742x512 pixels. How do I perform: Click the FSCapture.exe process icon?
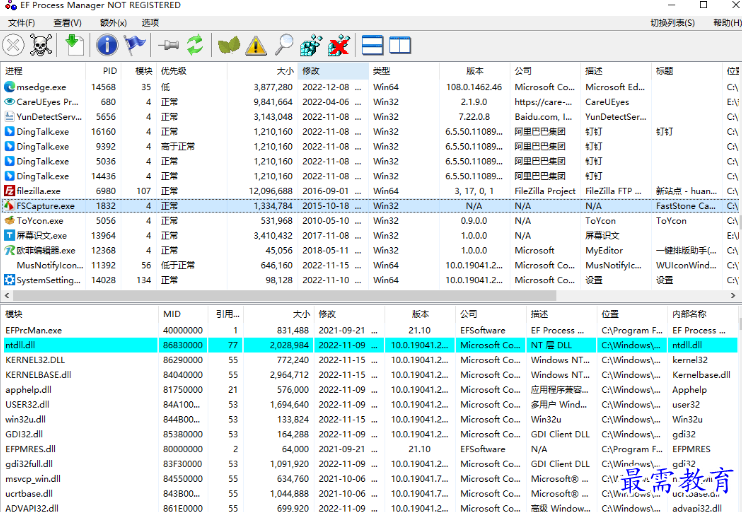(9, 206)
